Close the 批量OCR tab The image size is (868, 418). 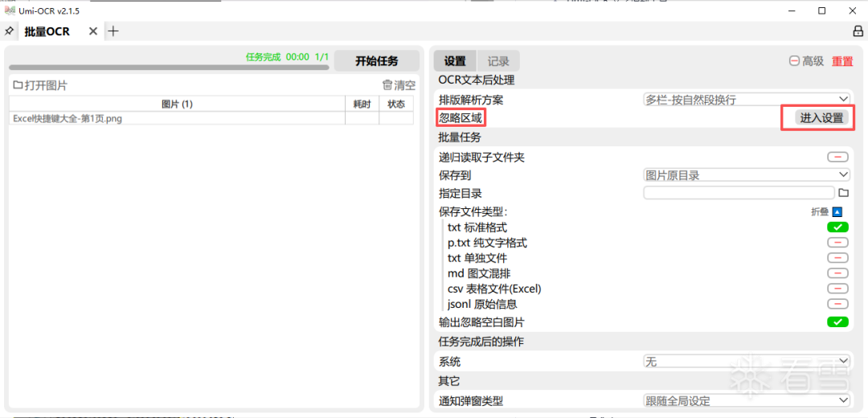(93, 31)
